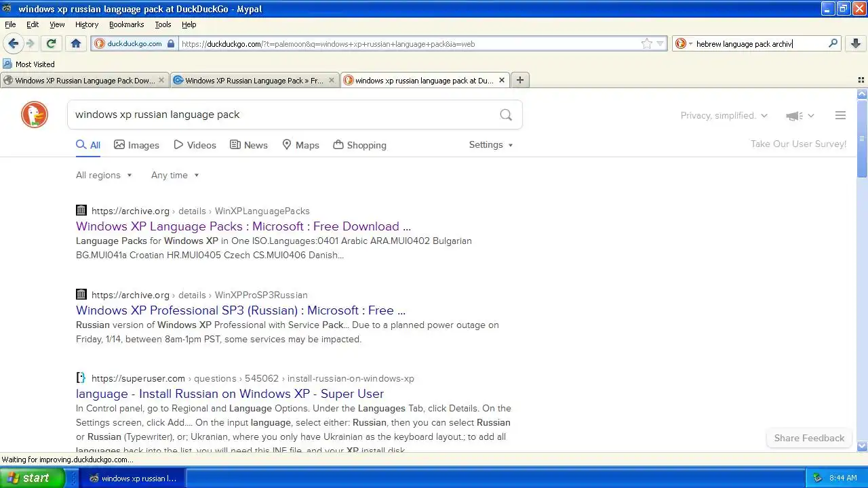Image resolution: width=868 pixels, height=488 pixels.
Task: Submit search with the page magnifier icon
Action: coord(506,115)
